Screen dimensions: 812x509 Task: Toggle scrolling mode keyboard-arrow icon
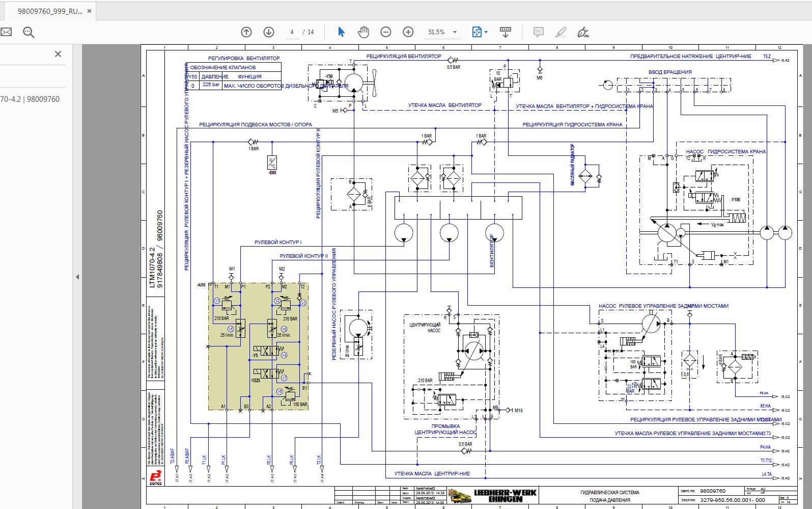point(505,32)
